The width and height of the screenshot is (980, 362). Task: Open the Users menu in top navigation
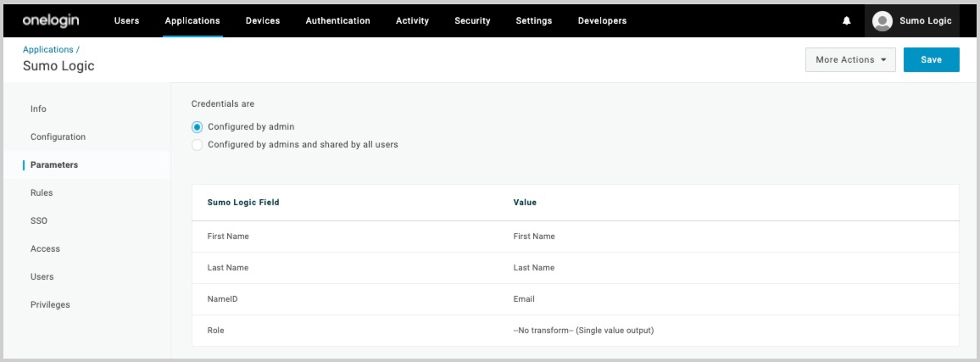[x=126, y=20]
